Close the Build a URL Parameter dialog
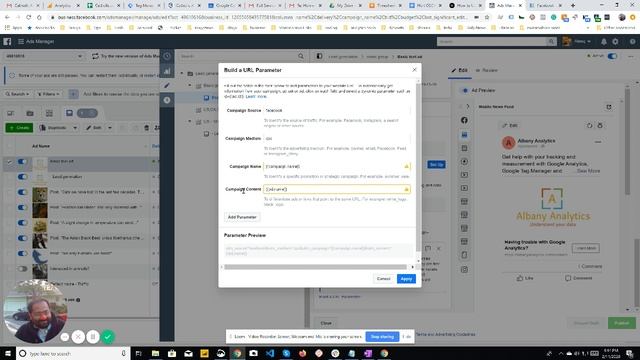This screenshot has height=360, width=640. pyautogui.click(x=414, y=70)
